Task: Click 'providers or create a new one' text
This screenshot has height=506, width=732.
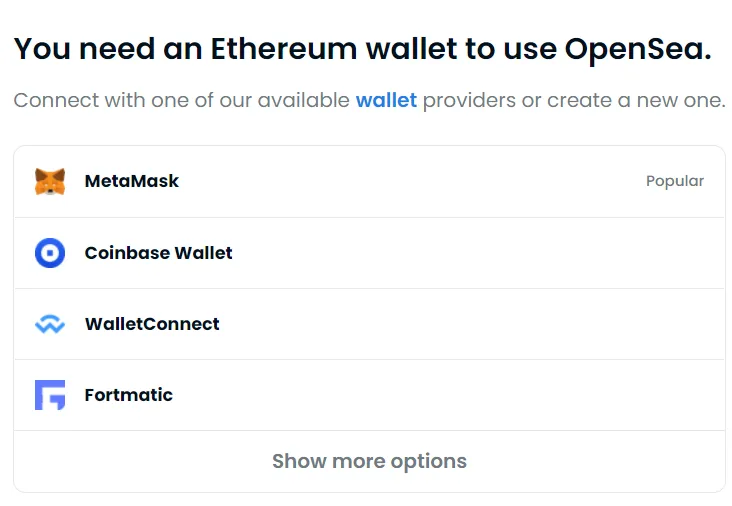Action: tap(573, 101)
